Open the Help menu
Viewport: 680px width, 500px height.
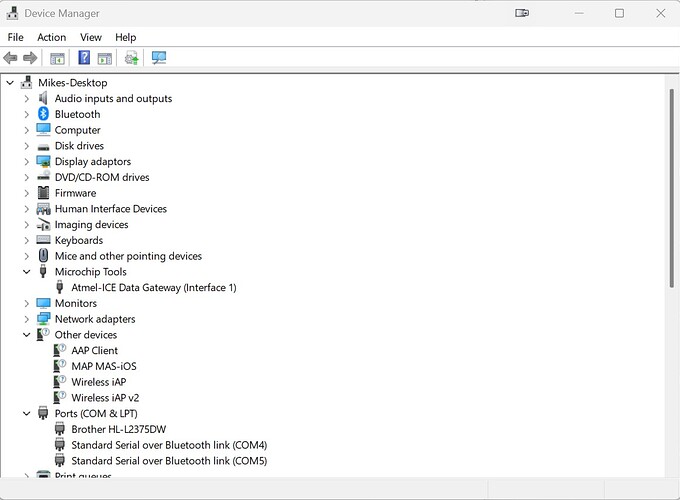pos(125,37)
